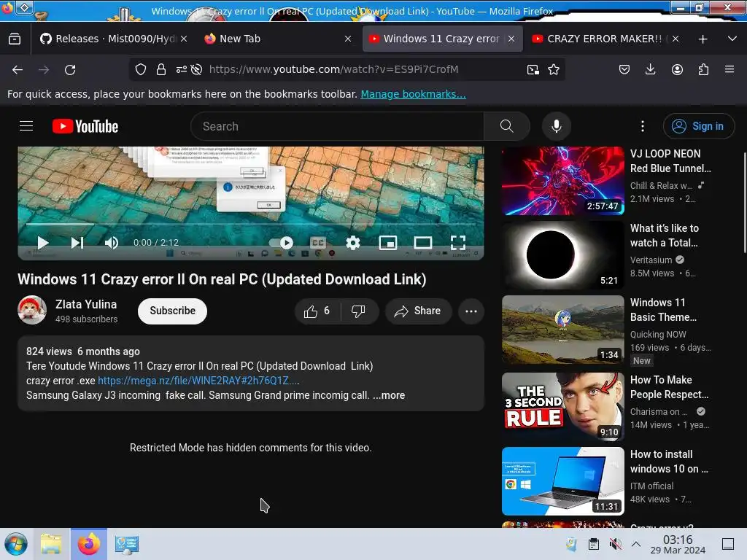Toggle theater mode
747x560 pixels.
[422, 243]
